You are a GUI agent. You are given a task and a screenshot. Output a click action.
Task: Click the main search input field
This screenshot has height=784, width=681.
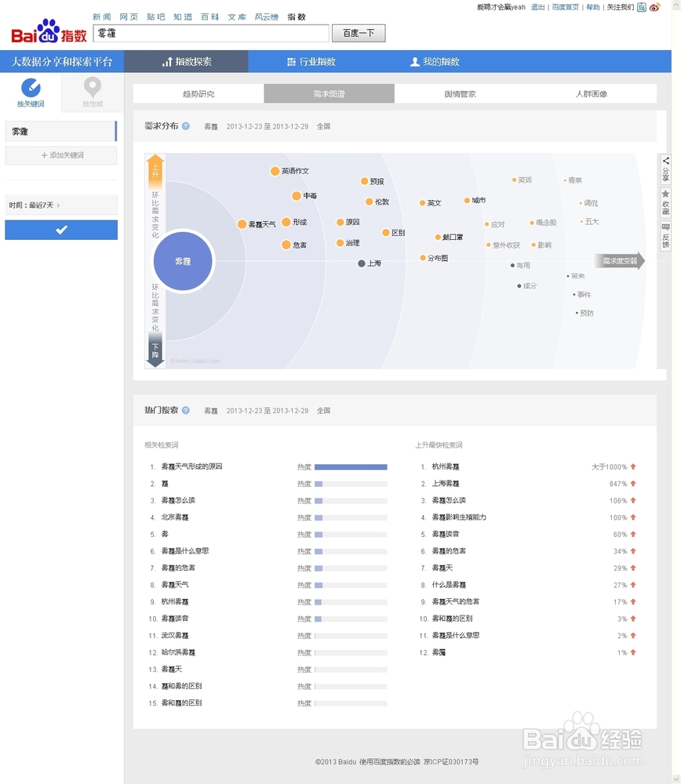[x=211, y=33]
